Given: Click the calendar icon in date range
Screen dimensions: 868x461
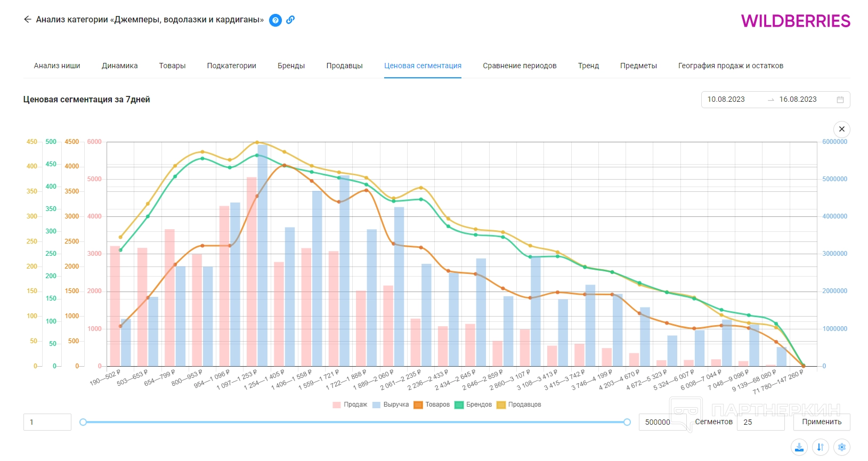Looking at the screenshot, I should coord(840,100).
